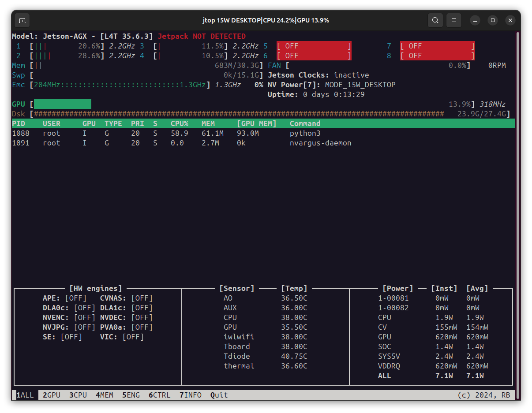532x413 pixels.
Task: Click the NVENC [OFF] engine status
Action: pyautogui.click(x=69, y=317)
